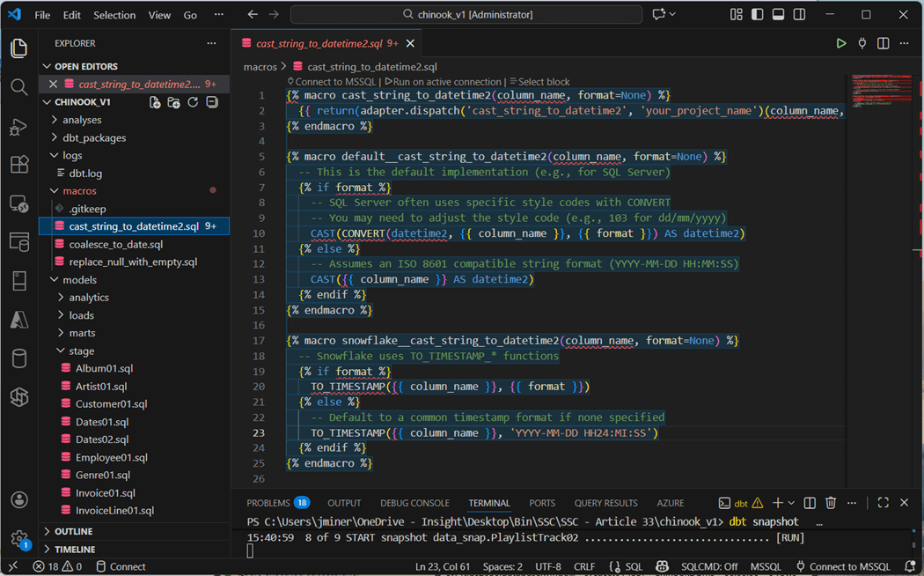Toggle SQLCMD: Off mode in status bar
924x576 pixels.
click(711, 566)
